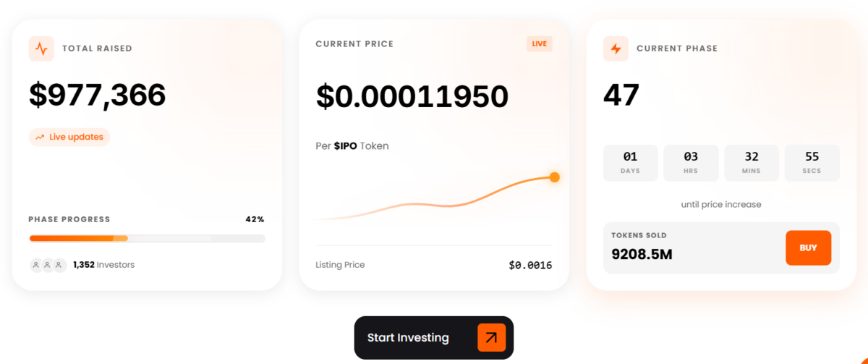Click the investor avatars icon group

pyautogui.click(x=48, y=265)
